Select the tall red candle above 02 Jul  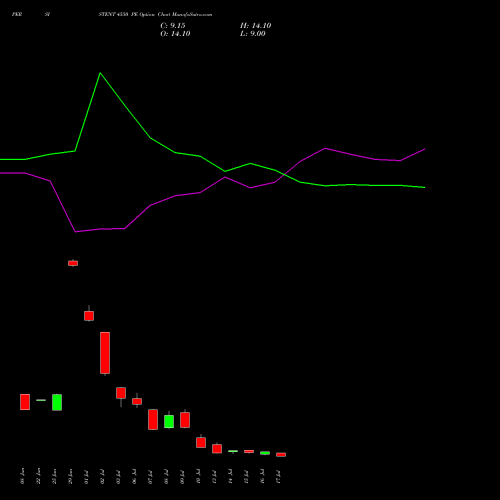click(105, 353)
